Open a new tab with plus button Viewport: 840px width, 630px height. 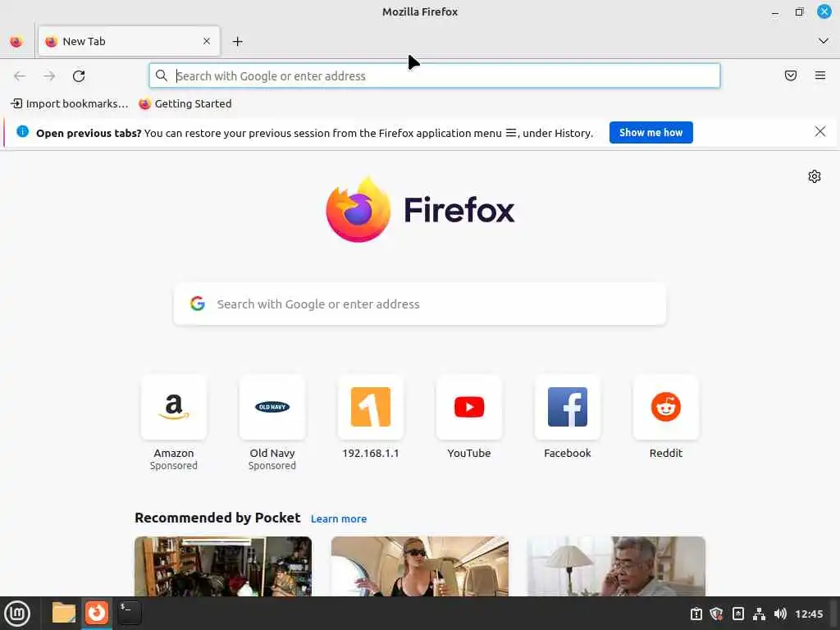(237, 41)
